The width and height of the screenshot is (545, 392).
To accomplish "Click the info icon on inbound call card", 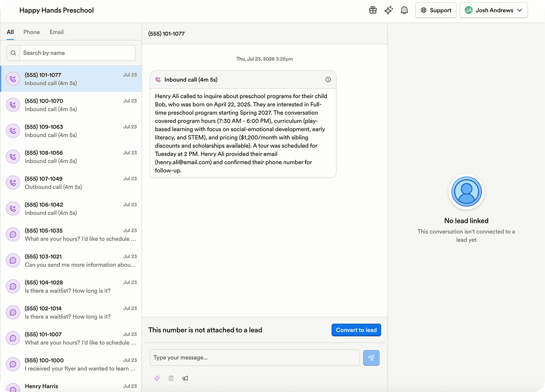I will coord(328,79).
